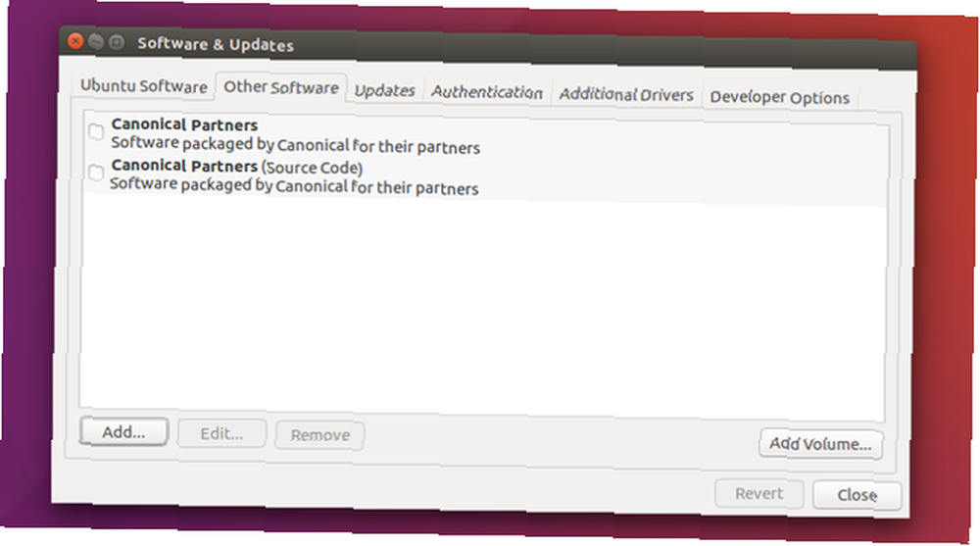Click the Revert button

coord(759,493)
